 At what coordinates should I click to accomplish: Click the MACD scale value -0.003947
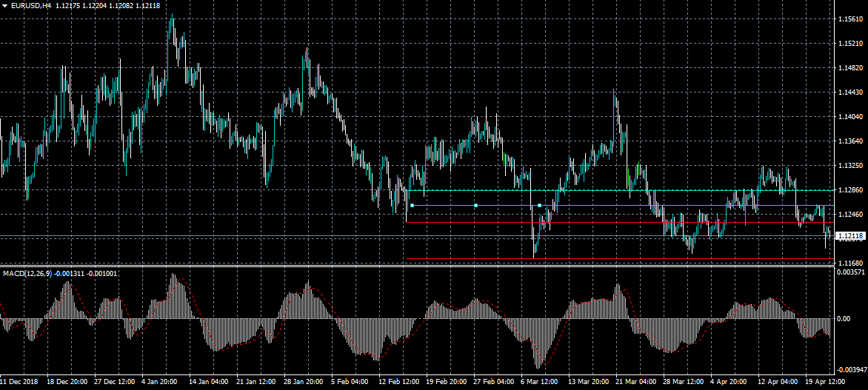(849, 369)
